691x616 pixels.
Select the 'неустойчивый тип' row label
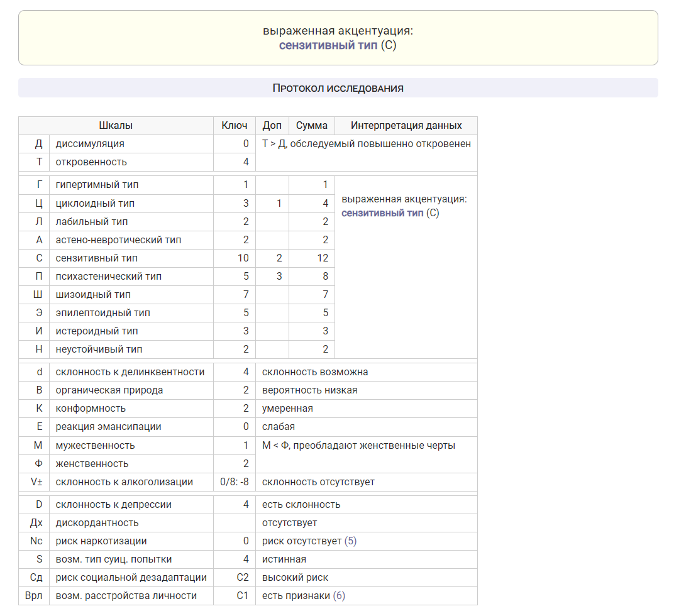tap(99, 349)
